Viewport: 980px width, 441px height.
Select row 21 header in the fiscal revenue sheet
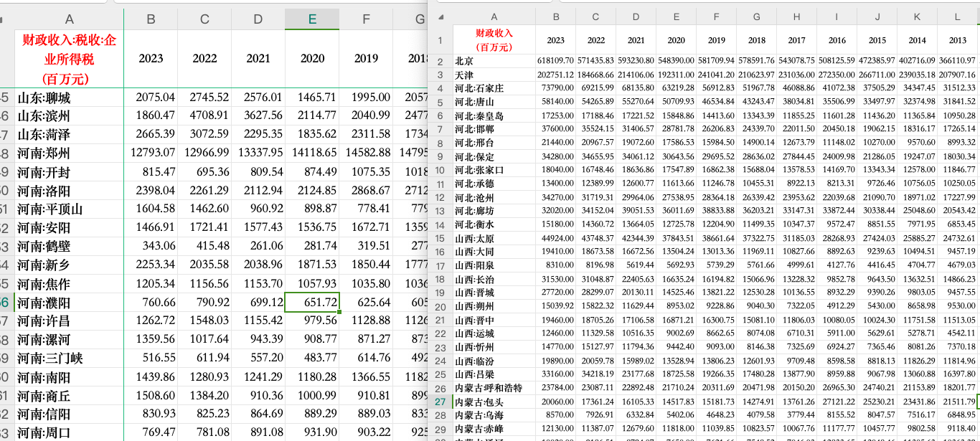[440, 321]
